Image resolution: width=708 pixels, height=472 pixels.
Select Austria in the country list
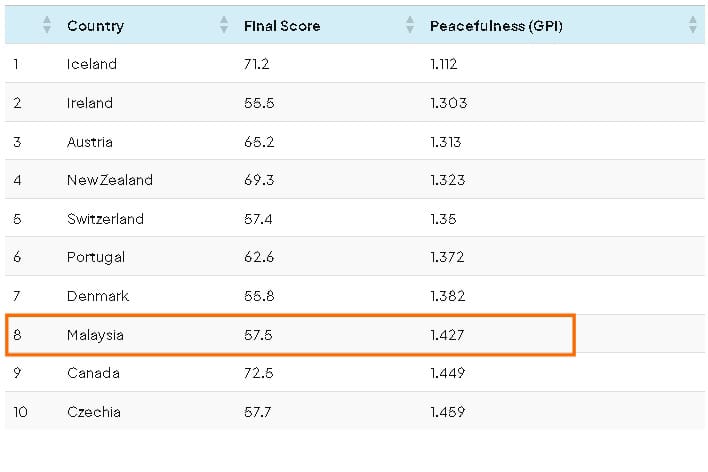[89, 142]
